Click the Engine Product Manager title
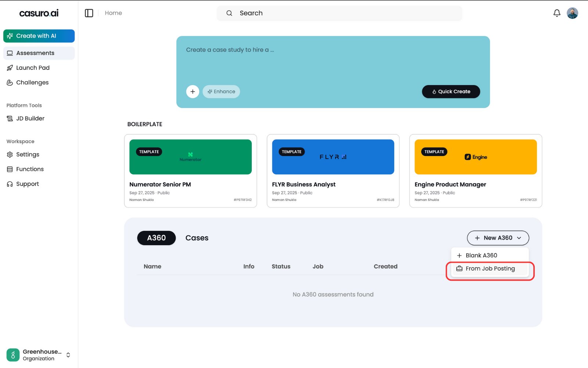Screen dimensions: 588x368 coord(450,184)
